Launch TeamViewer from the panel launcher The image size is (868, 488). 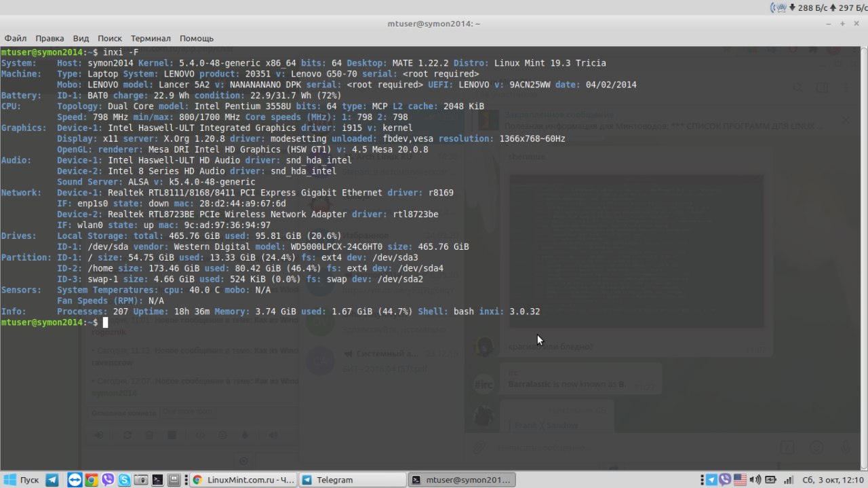(75, 480)
